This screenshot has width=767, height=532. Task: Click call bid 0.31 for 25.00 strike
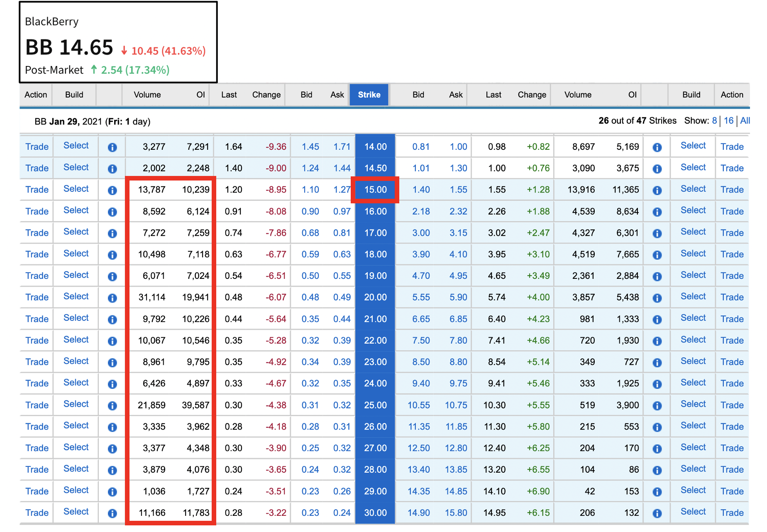click(310, 405)
